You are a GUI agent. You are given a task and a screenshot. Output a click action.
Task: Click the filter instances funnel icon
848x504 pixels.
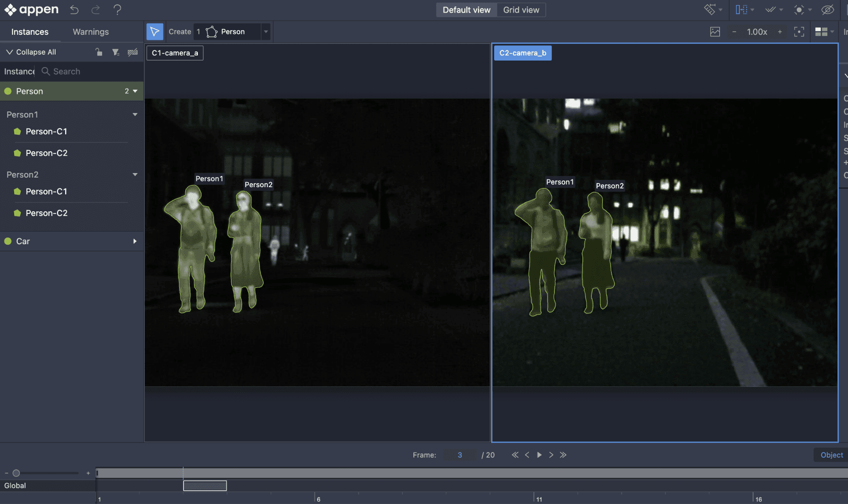pos(116,52)
